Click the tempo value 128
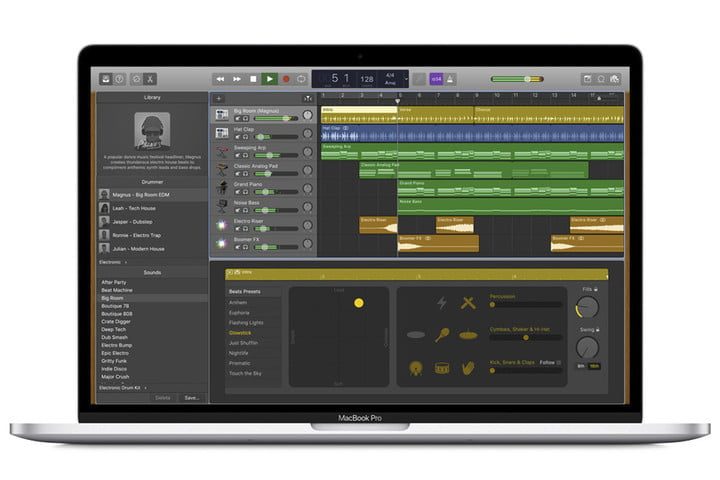Image resolution: width=720 pixels, height=480 pixels. (366, 79)
